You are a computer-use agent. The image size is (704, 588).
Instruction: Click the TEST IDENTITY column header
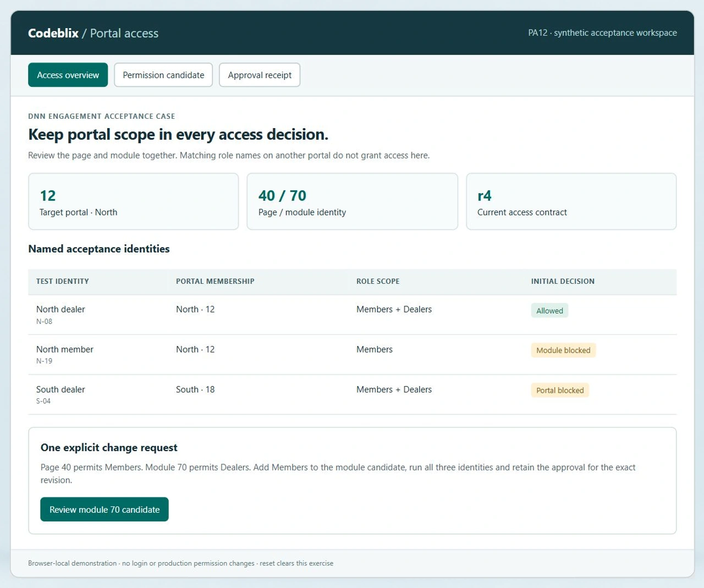(63, 281)
